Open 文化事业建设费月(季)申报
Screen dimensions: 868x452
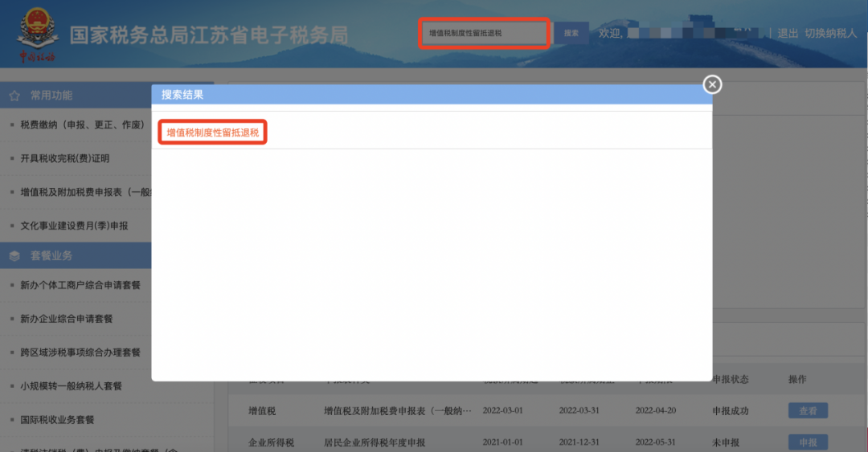[x=74, y=226]
